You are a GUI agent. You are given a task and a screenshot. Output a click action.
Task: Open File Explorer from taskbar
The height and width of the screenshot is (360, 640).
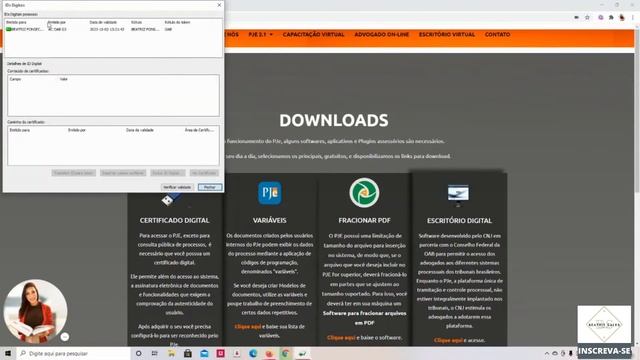(171, 353)
